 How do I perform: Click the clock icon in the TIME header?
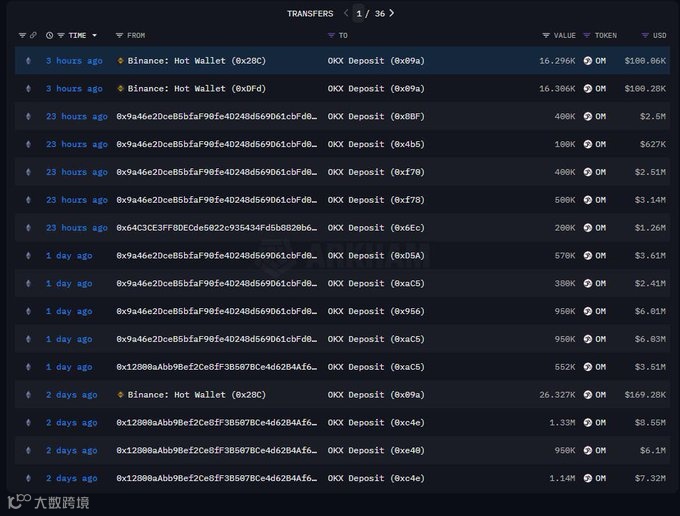click(x=50, y=36)
